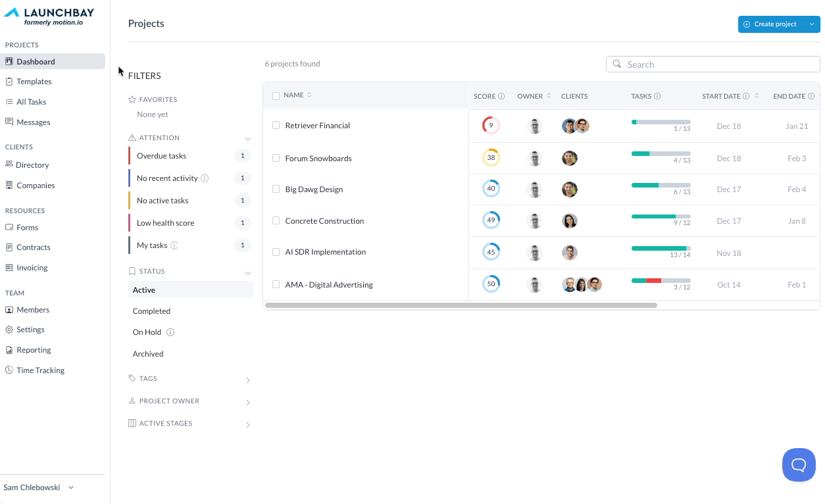Click the Tasks column info icon

click(657, 96)
